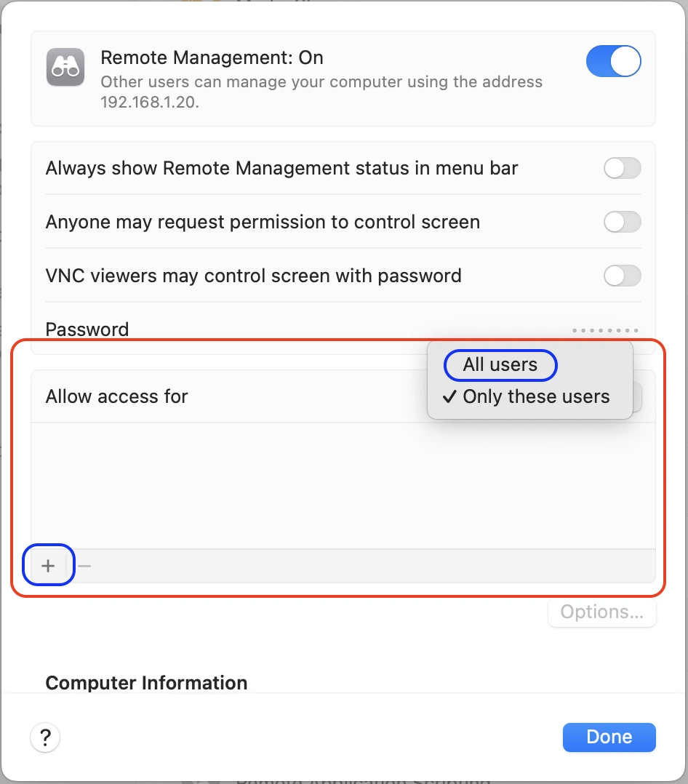
Task: Turn off the Remote Management switch
Action: tap(614, 61)
